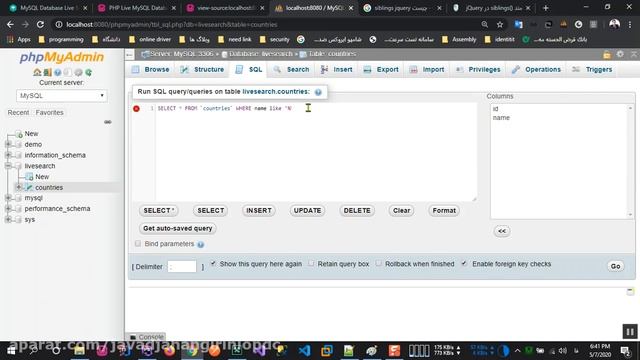This screenshot has width=640, height=360.
Task: Click the SELECT * button
Action: (x=159, y=211)
